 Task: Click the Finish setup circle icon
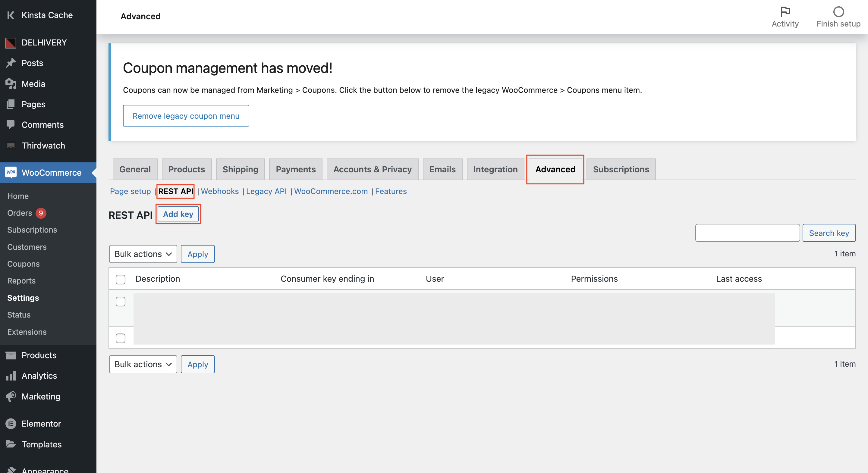pyautogui.click(x=838, y=11)
